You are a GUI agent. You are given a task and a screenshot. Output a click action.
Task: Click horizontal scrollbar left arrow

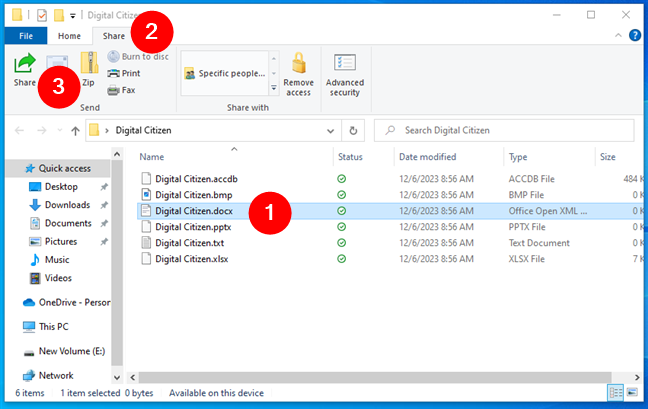pos(133,377)
